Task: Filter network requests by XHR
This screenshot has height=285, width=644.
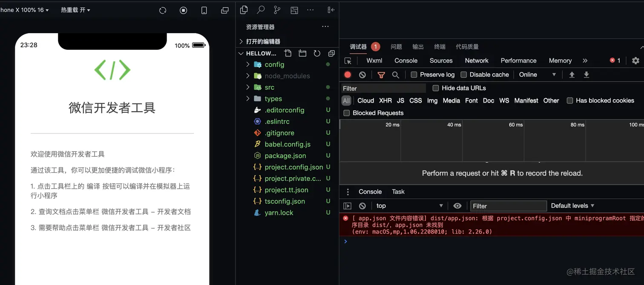Action: [385, 101]
